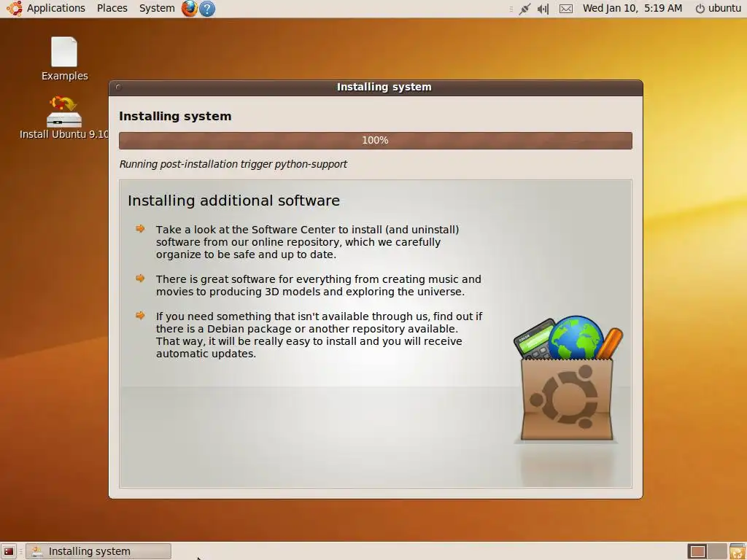Screen dimensions: 747x560
Task: Click the 'Installing additional software' heading
Action: click(x=233, y=201)
